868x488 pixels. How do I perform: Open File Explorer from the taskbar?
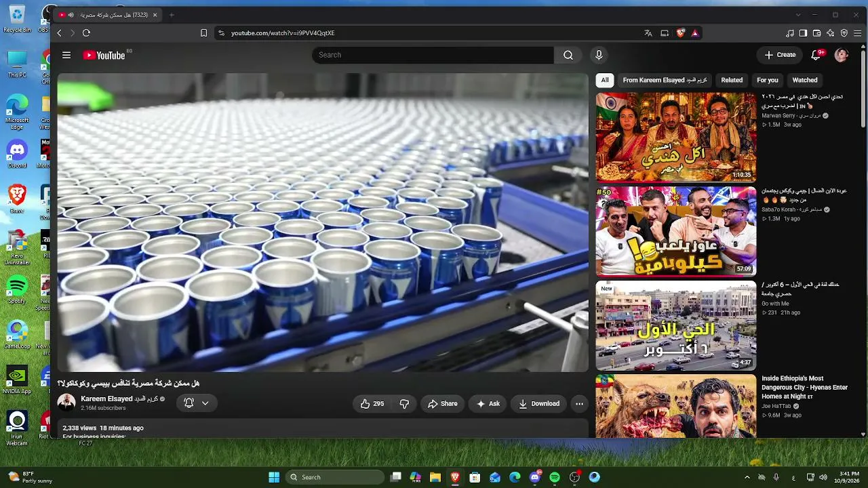coord(435,477)
